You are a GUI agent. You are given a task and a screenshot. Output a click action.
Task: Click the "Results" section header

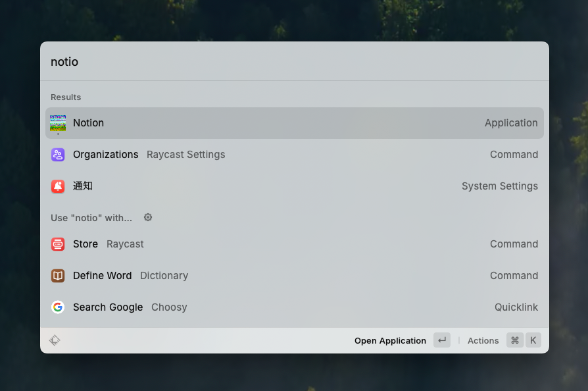coord(66,97)
